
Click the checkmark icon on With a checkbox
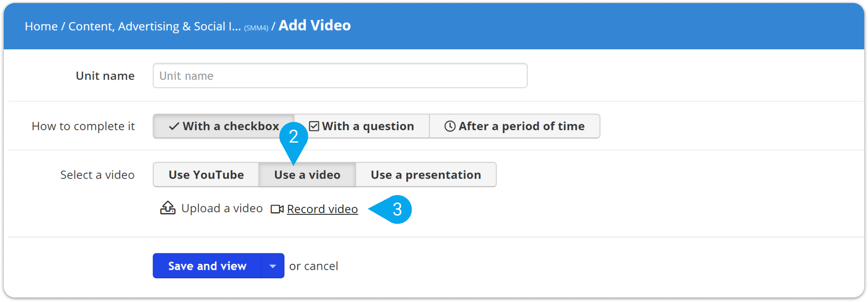click(174, 126)
